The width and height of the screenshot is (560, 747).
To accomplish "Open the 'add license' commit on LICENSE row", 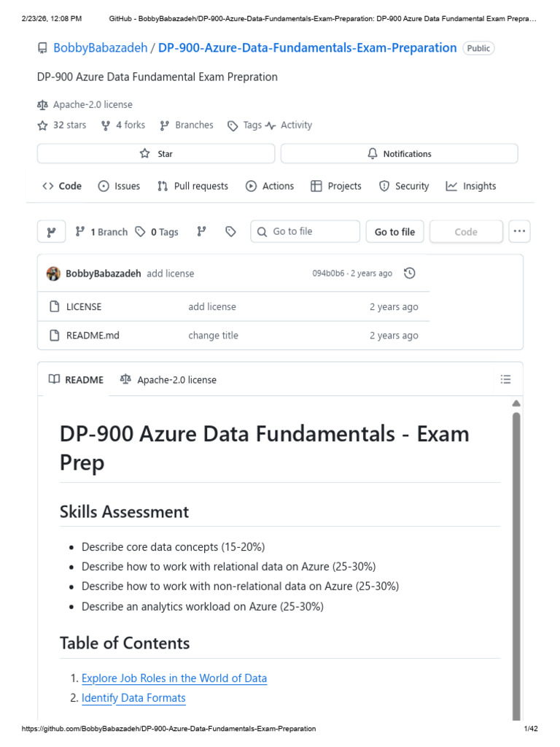I will tap(212, 307).
